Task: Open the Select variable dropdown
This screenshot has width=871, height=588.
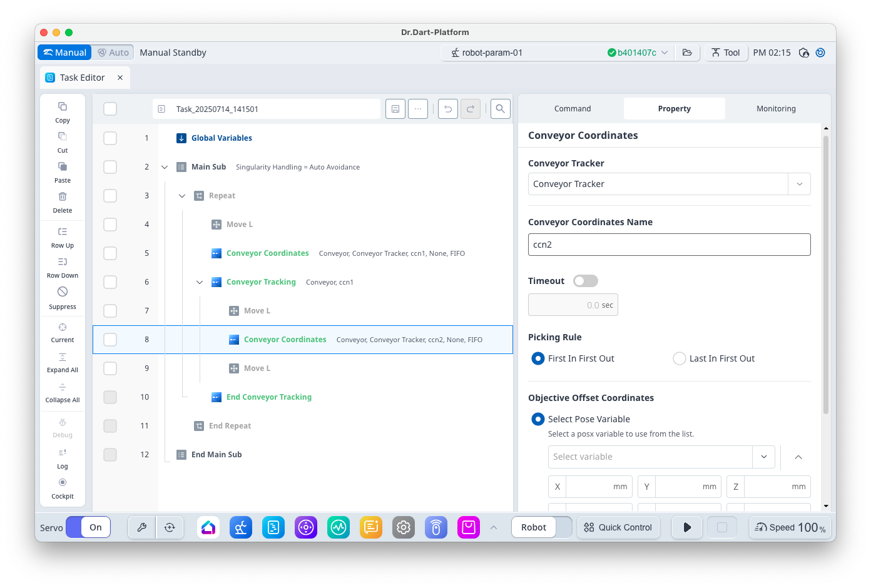Action: [763, 457]
